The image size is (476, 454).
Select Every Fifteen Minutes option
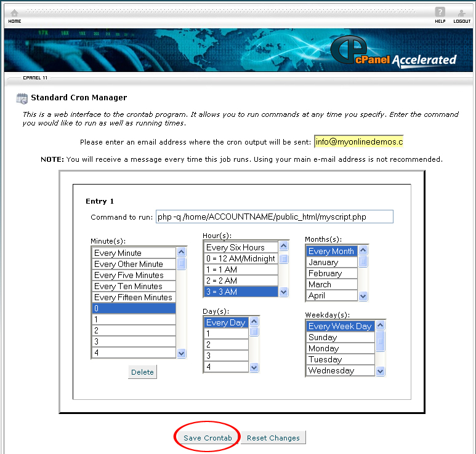pyautogui.click(x=134, y=297)
